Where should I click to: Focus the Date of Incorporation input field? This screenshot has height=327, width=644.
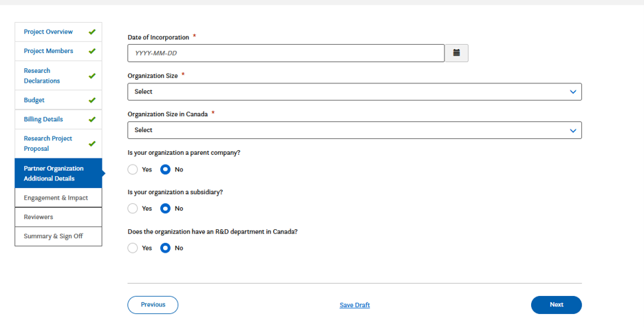point(286,53)
